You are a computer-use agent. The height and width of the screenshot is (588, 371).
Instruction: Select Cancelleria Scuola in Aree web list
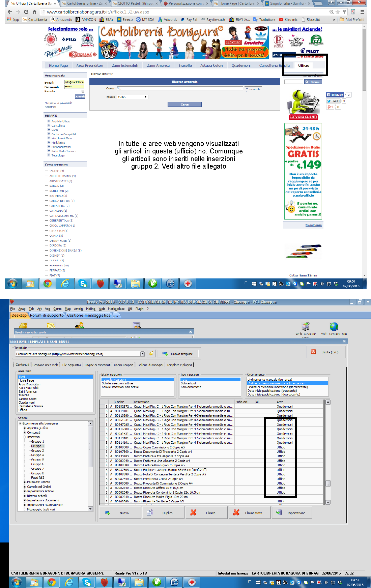(31, 406)
